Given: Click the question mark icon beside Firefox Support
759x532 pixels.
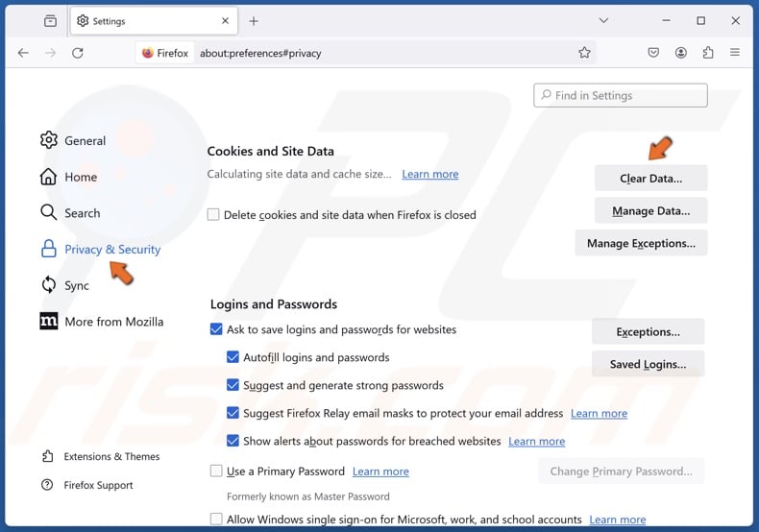Looking at the screenshot, I should [x=47, y=485].
